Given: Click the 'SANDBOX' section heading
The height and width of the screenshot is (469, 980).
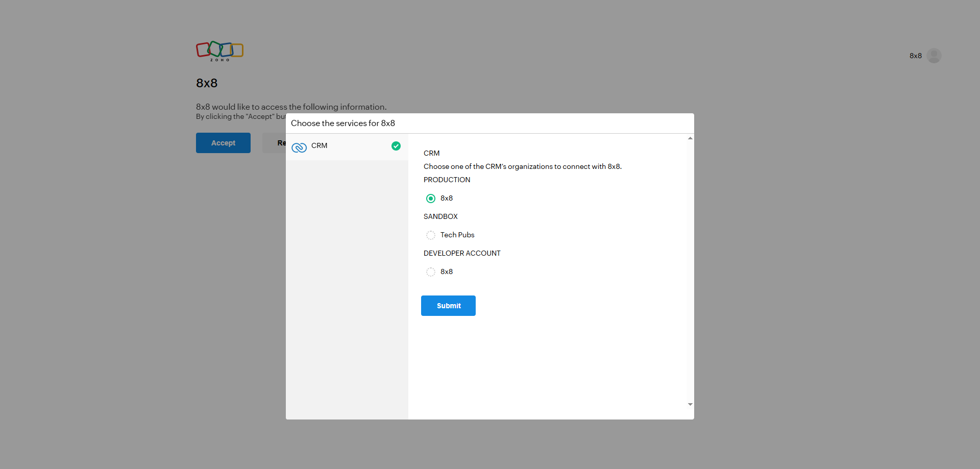Looking at the screenshot, I should (440, 216).
